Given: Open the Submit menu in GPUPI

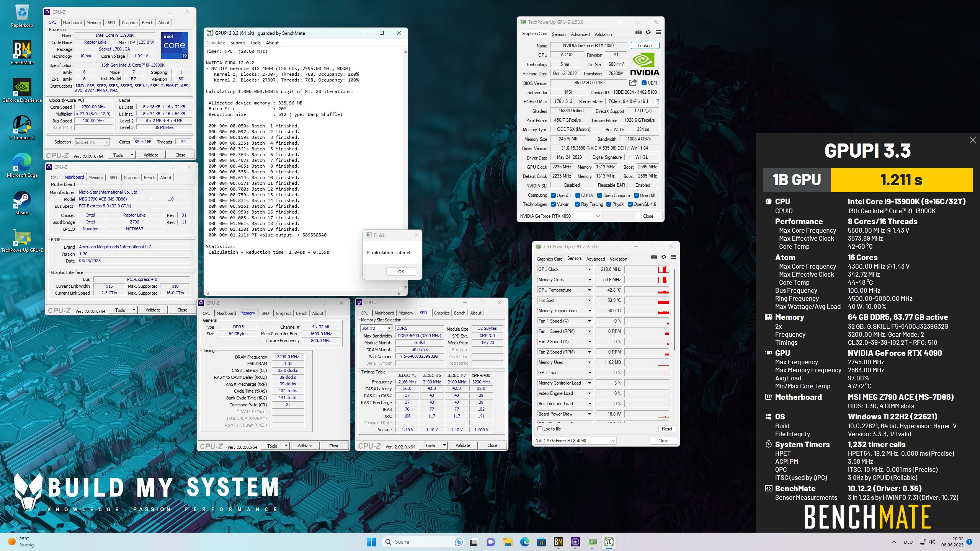Looking at the screenshot, I should (x=237, y=43).
